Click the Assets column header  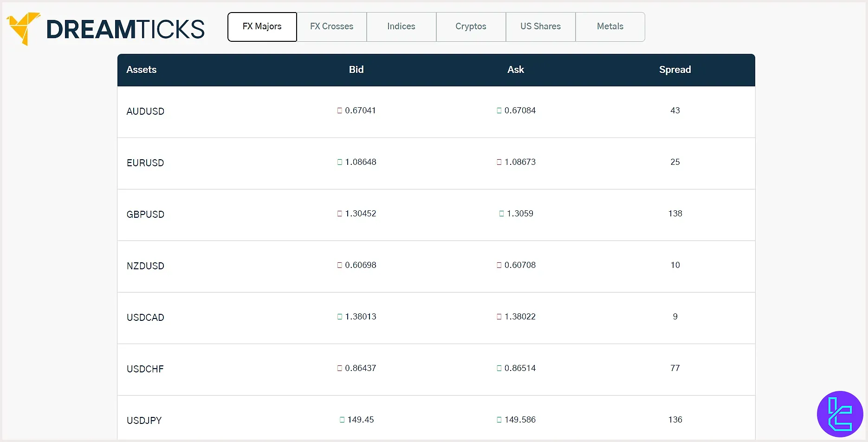141,70
